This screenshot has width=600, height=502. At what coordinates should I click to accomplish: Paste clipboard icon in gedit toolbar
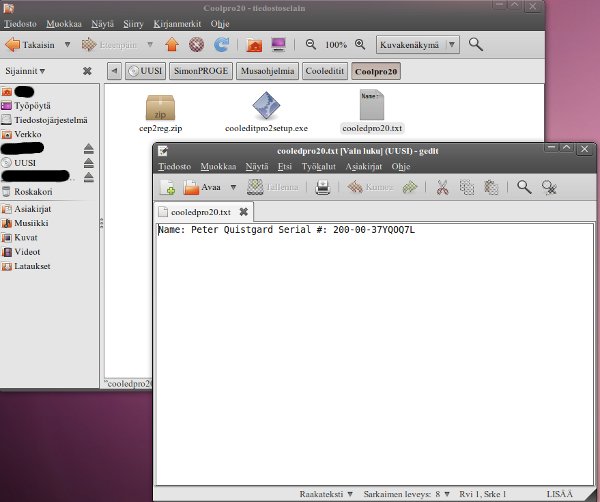(x=491, y=187)
